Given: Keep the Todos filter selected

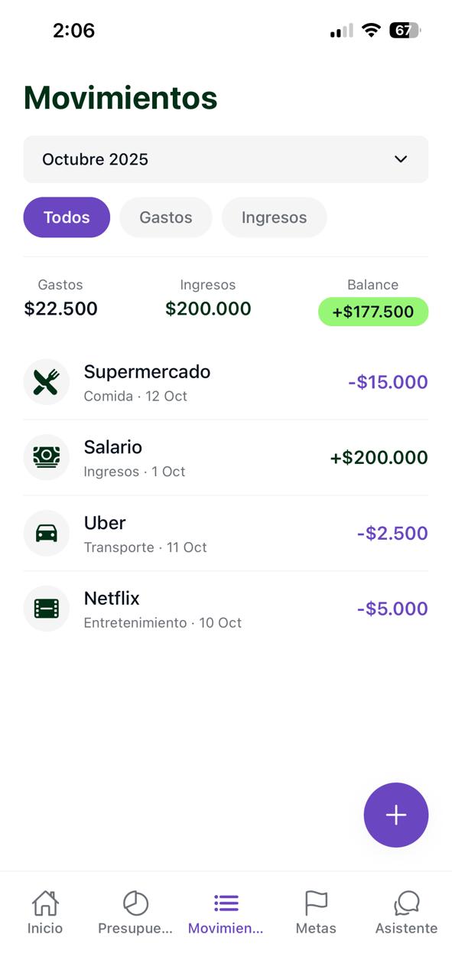Looking at the screenshot, I should [x=67, y=217].
